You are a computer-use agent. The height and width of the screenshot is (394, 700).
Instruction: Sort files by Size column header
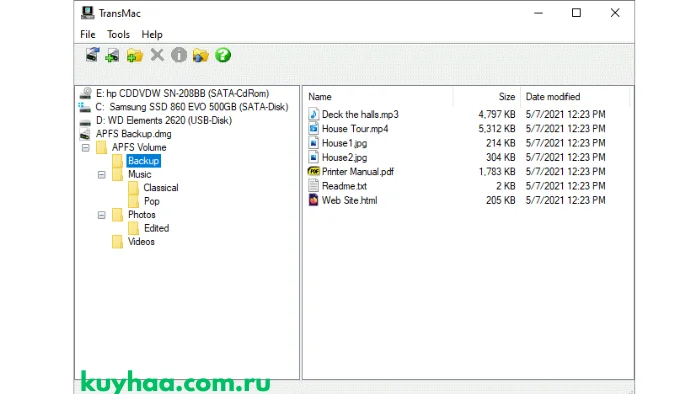tap(507, 96)
